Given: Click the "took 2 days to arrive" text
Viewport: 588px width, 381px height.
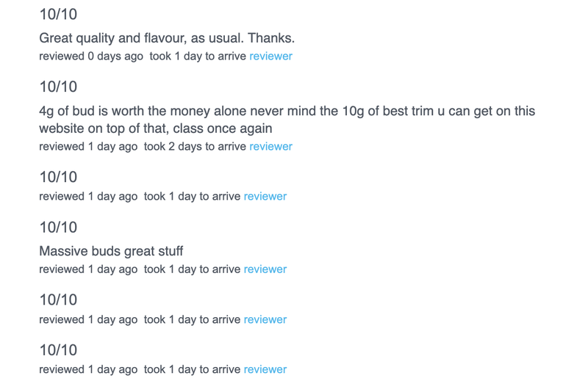Looking at the screenshot, I should 195,147.
